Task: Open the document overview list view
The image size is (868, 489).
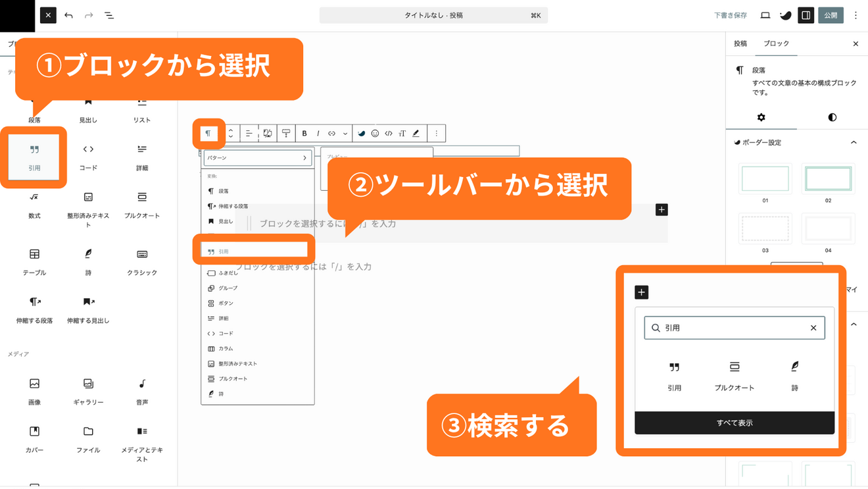Action: point(109,15)
